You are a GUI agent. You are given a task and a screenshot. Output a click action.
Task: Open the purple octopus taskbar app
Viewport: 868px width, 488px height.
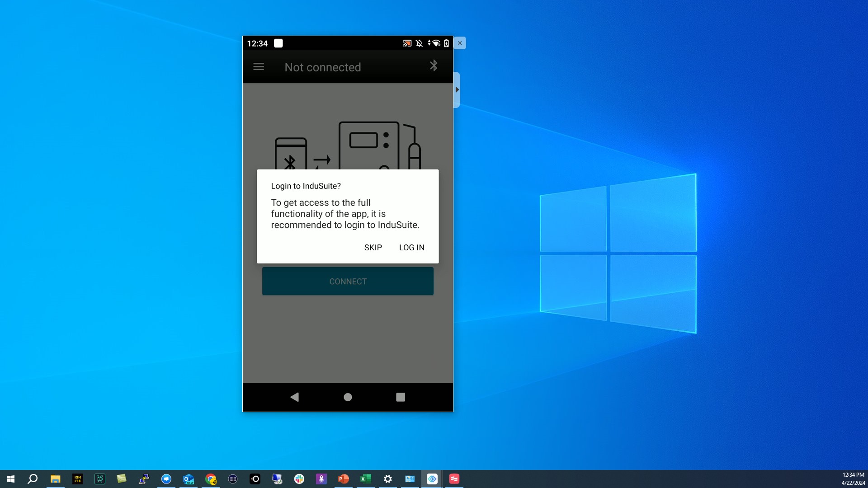[321, 479]
